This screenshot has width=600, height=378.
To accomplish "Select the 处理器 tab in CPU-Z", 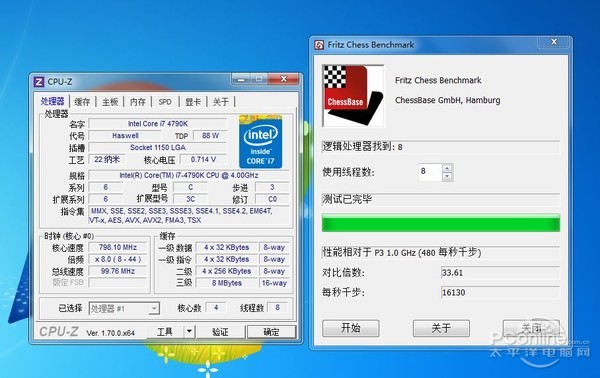I will point(52,101).
